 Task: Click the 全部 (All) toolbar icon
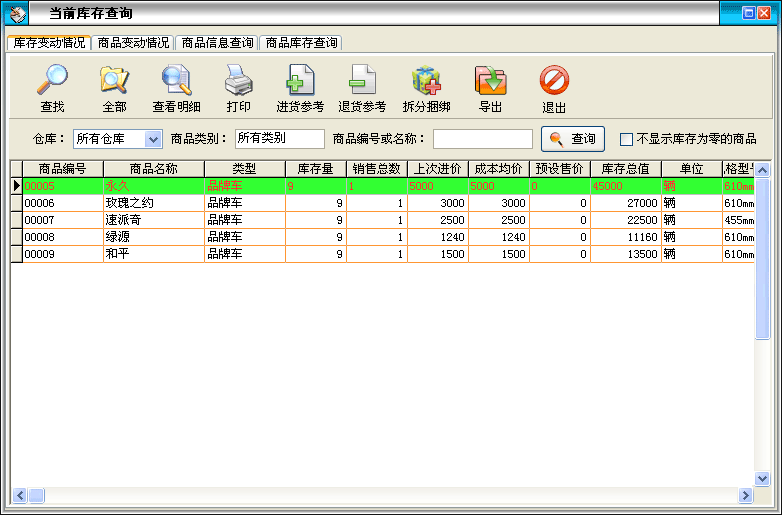click(x=114, y=81)
